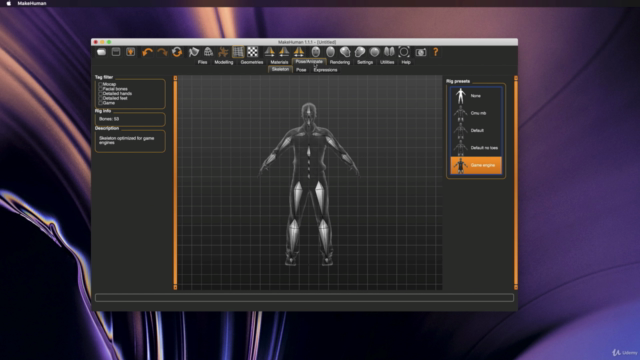
Task: Click the Bottom view icon
Action: (389, 52)
